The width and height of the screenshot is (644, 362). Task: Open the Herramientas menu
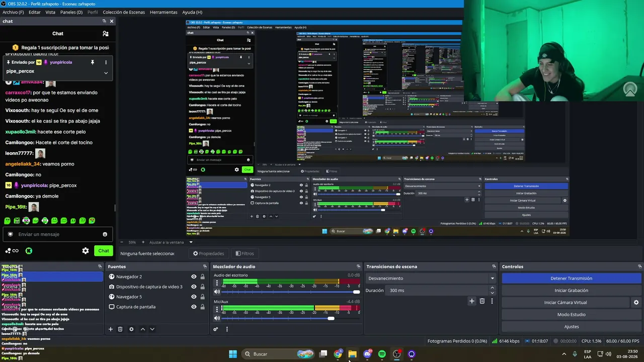pyautogui.click(x=164, y=12)
